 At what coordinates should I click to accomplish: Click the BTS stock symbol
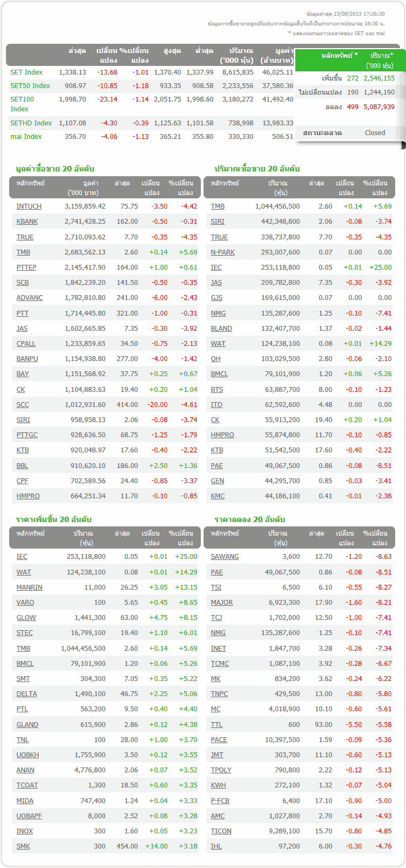point(217,390)
